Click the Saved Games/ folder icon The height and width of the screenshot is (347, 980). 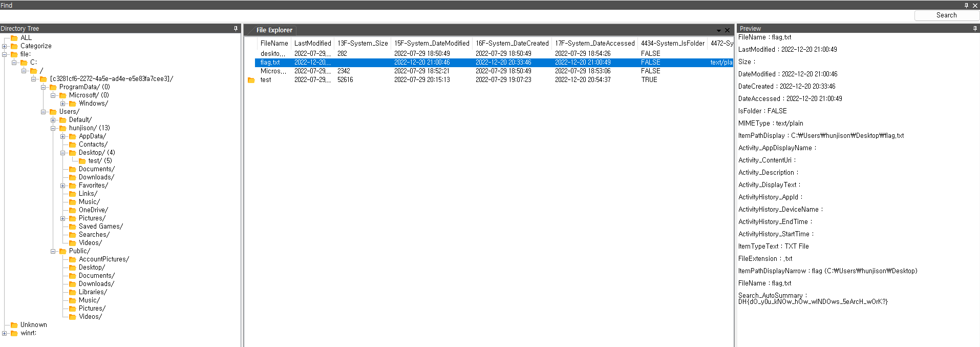click(x=73, y=227)
